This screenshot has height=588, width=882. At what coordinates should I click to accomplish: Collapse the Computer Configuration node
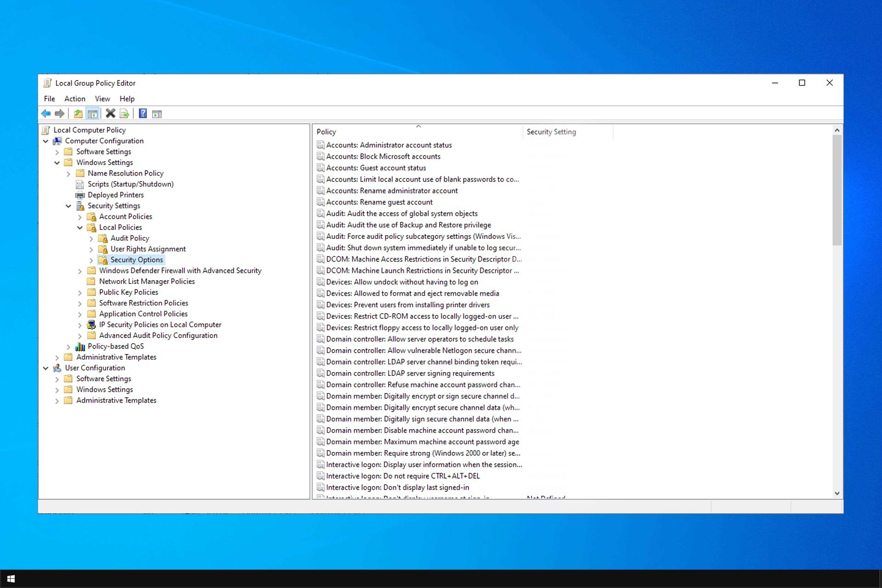click(x=45, y=141)
